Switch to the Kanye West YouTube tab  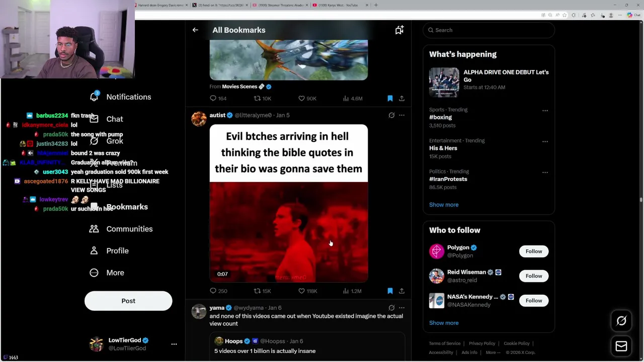(340, 5)
